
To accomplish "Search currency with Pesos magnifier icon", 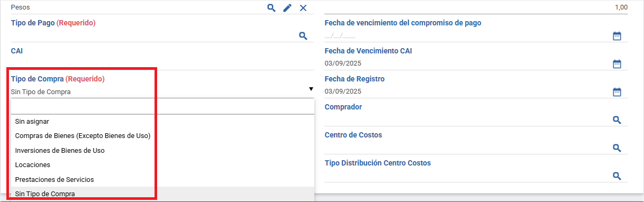I will point(271,7).
